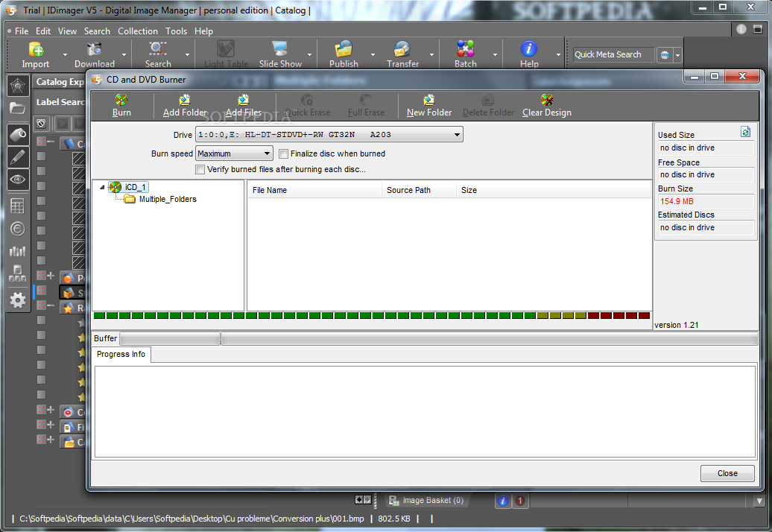This screenshot has width=772, height=532.
Task: Open the View menu
Action: pos(68,31)
